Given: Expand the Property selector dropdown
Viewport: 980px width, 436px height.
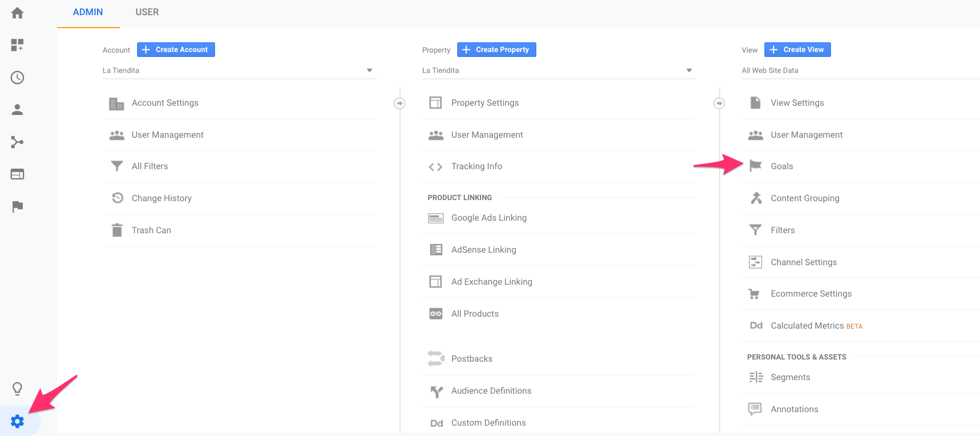Looking at the screenshot, I should pos(558,70).
